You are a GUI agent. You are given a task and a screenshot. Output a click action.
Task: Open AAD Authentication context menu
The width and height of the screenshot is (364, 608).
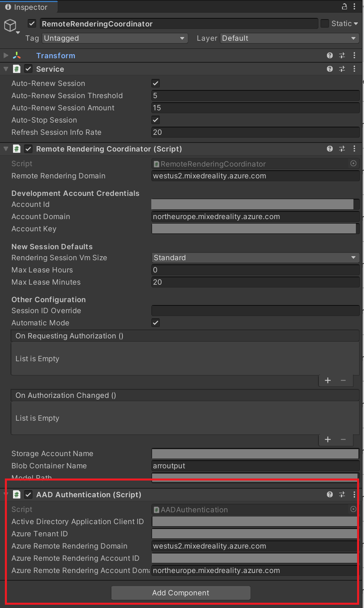354,494
